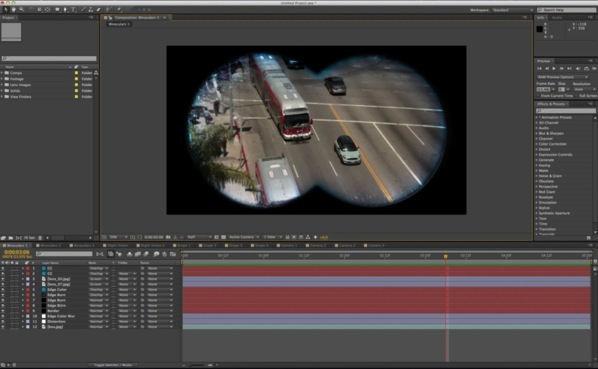This screenshot has width=598, height=369.
Task: Switch to the Night Vision timeline tab
Action: 117,245
